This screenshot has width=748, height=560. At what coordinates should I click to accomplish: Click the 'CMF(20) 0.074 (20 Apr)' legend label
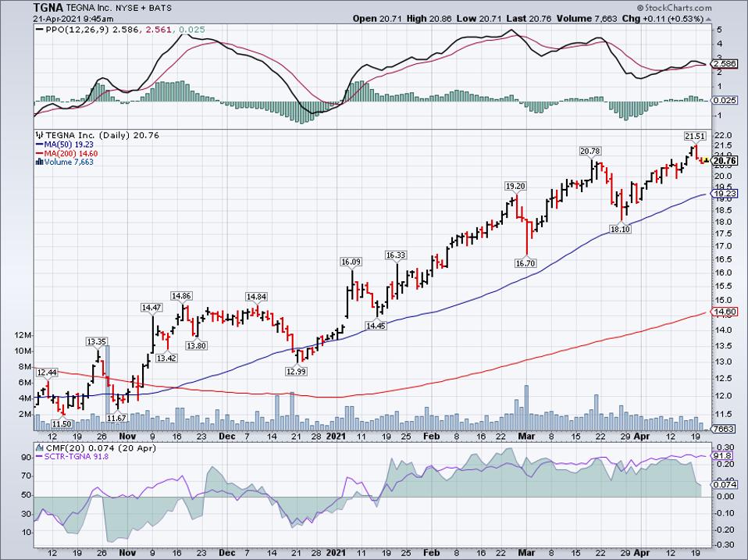tap(100, 448)
